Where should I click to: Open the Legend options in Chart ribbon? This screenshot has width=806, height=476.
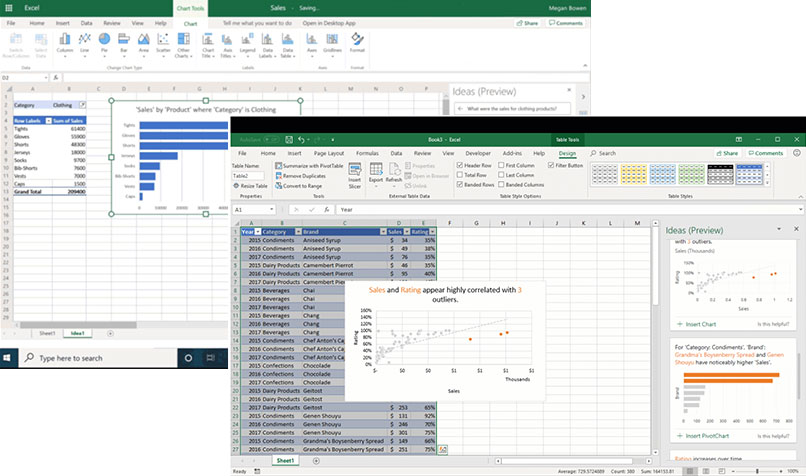click(247, 43)
